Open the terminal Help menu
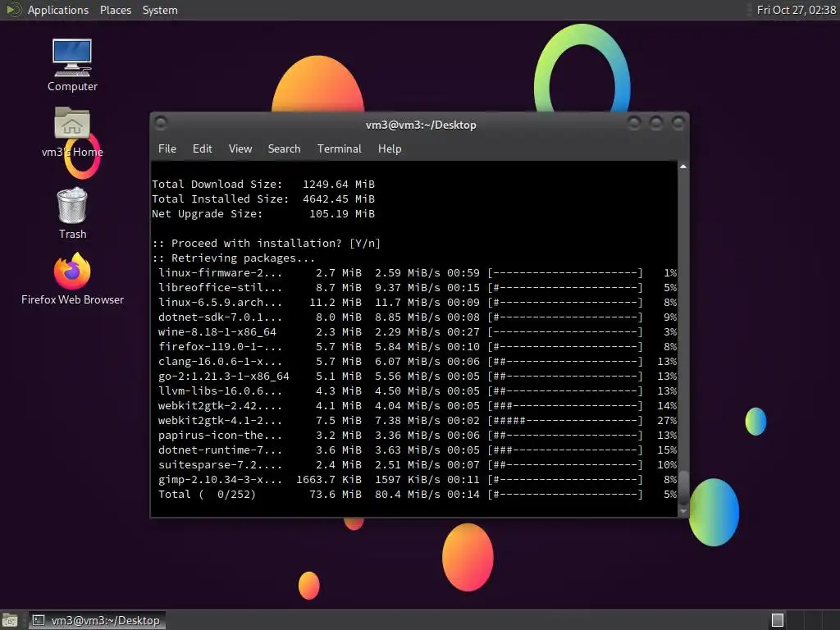This screenshot has width=840, height=630. pos(390,148)
